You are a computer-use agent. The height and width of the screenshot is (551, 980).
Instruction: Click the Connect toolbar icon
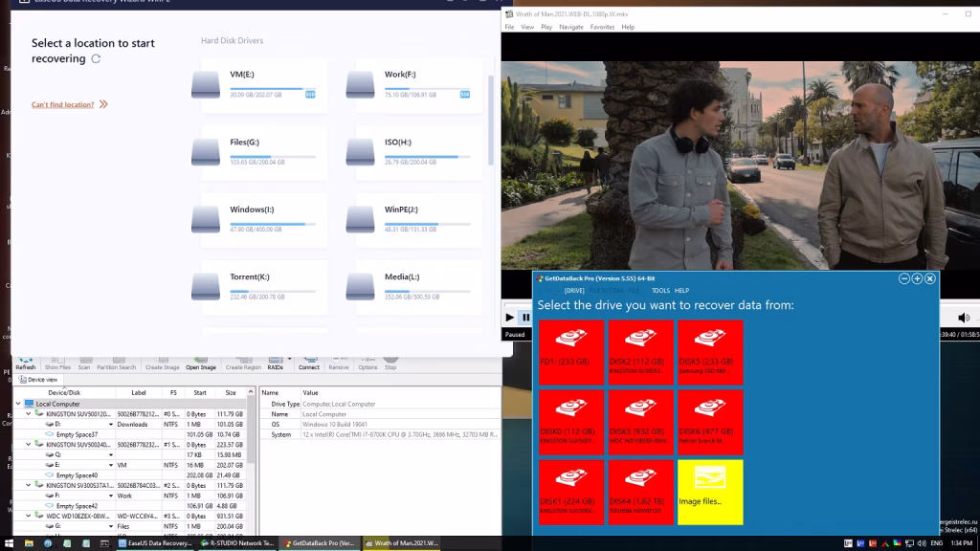click(x=309, y=363)
